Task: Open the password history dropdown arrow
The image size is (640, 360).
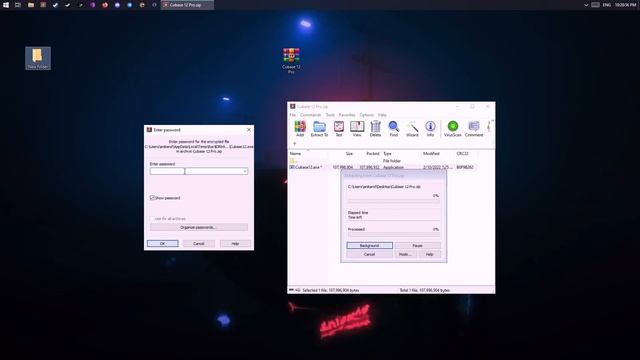Action: coord(244,171)
